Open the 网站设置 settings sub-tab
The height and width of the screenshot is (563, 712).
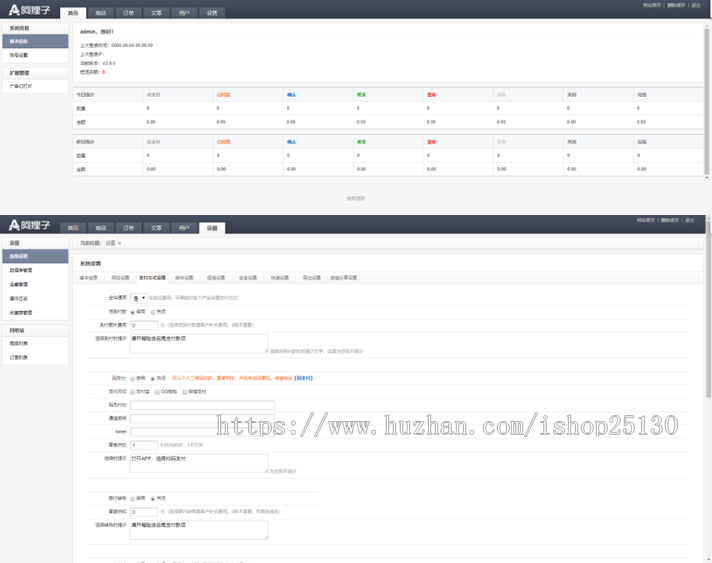point(120,278)
